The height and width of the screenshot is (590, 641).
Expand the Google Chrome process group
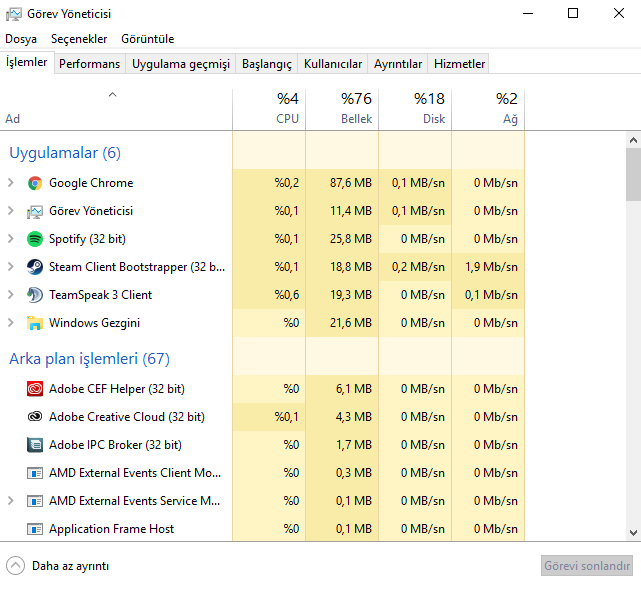[x=11, y=183]
